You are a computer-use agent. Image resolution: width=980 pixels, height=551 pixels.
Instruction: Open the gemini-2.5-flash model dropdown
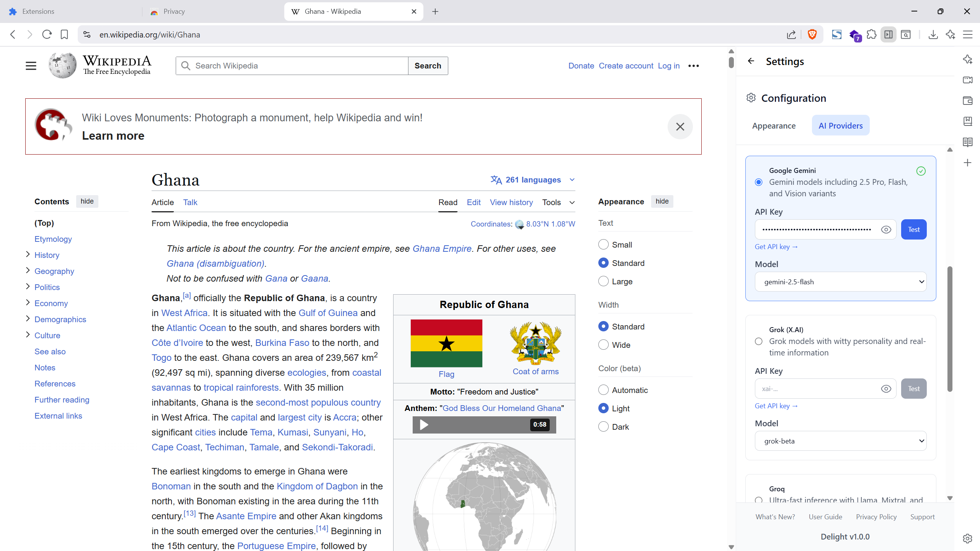[841, 282]
